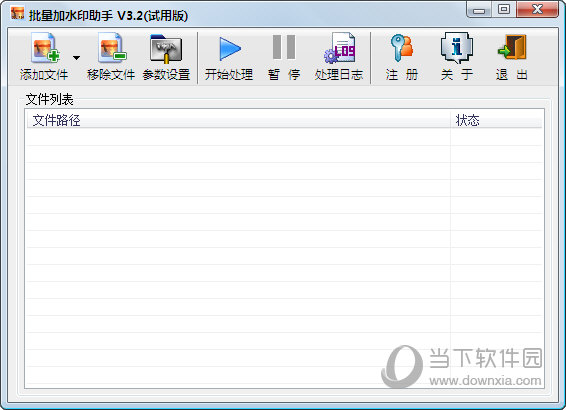Start processing with the 开始处理 play icon
The width and height of the screenshot is (566, 410).
click(x=230, y=48)
